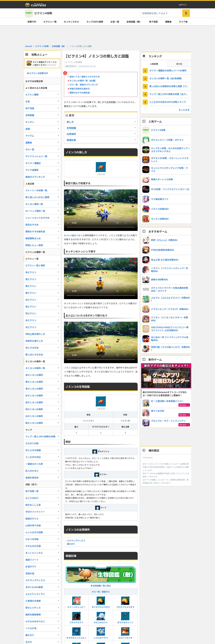Click the ゲームアプリ配信日カレンダー banner

166,376
